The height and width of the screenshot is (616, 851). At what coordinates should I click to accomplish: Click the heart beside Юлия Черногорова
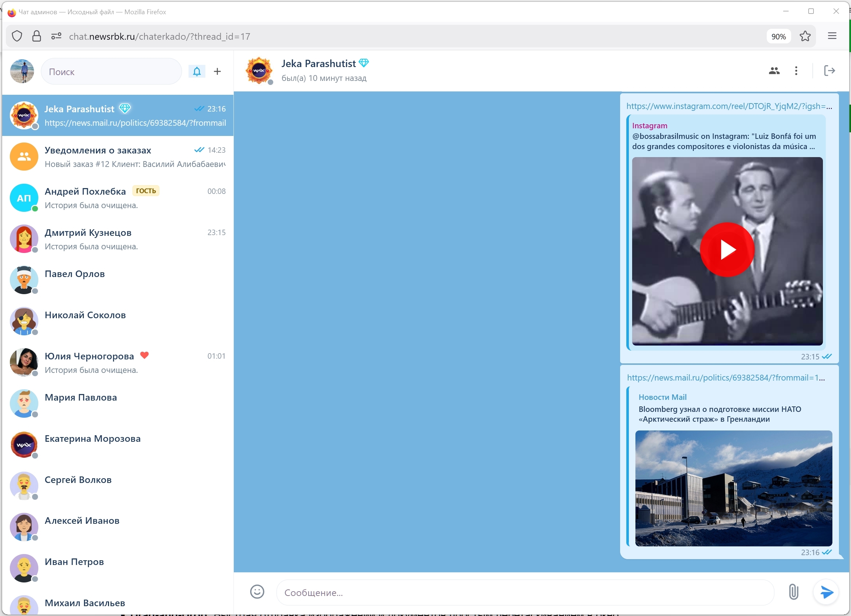(144, 355)
